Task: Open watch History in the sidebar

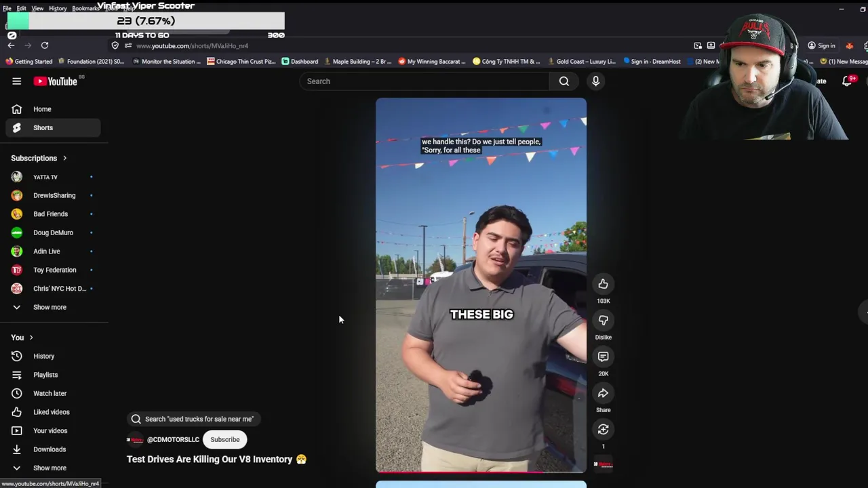Action: click(53, 356)
